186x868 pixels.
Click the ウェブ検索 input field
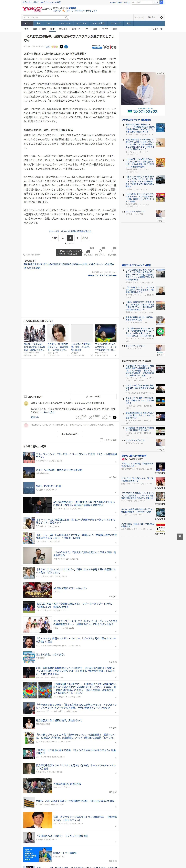click(x=142, y=2)
